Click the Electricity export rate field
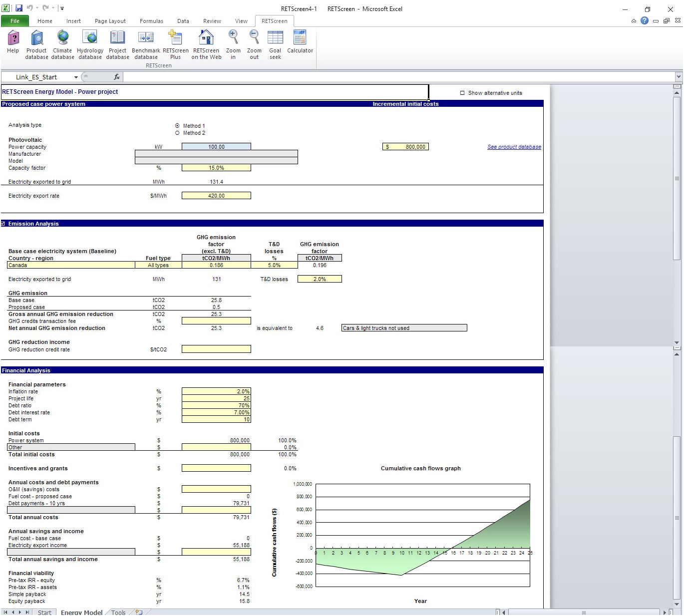The height and width of the screenshot is (616, 684). 216,196
